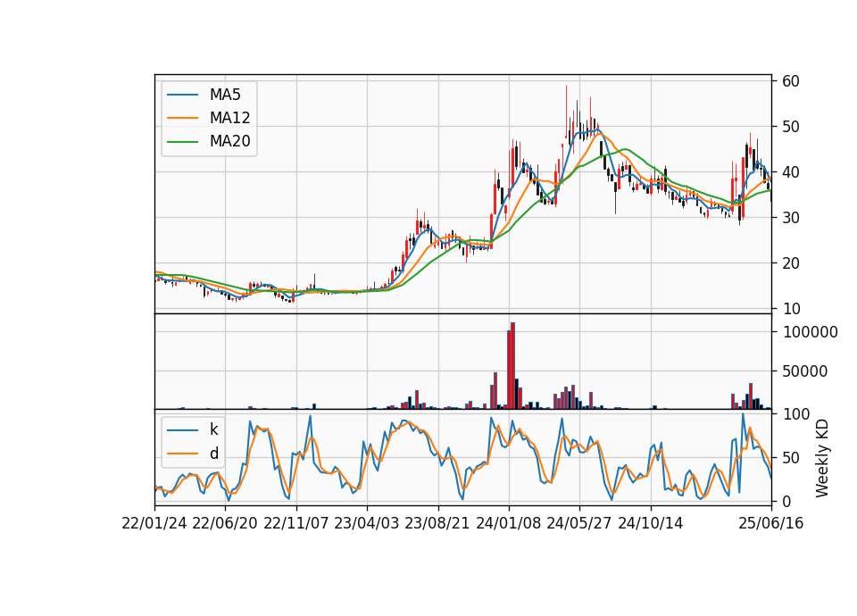Click the KD axis value 0
The width and height of the screenshot is (857, 616).
(x=786, y=501)
